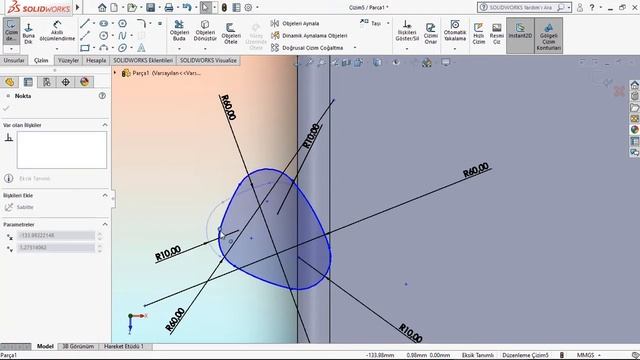Click the Hızlı Çizim rapid sketch tool
640x360 pixels.
tap(478, 33)
